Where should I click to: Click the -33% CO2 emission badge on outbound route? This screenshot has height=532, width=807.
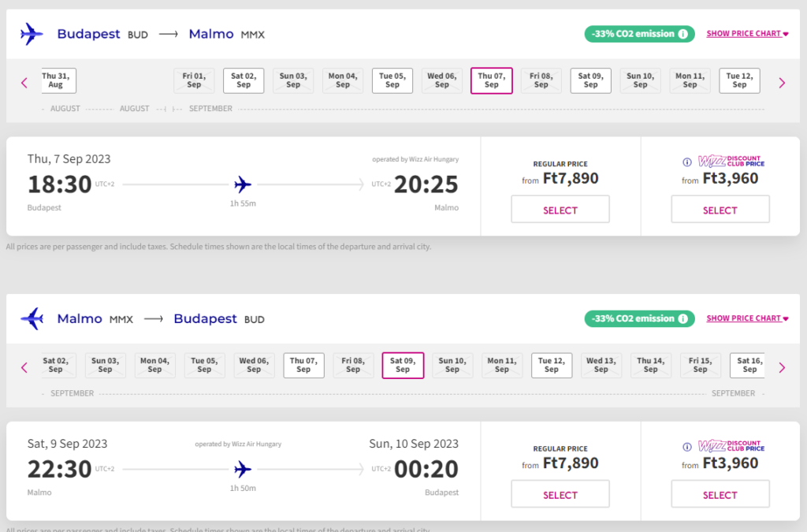click(630, 34)
